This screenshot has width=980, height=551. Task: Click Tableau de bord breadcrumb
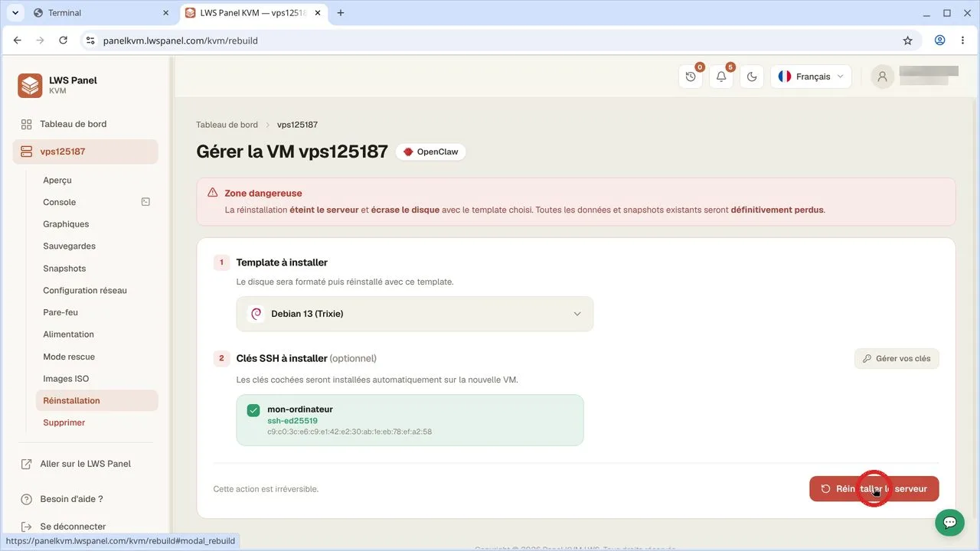pyautogui.click(x=227, y=125)
